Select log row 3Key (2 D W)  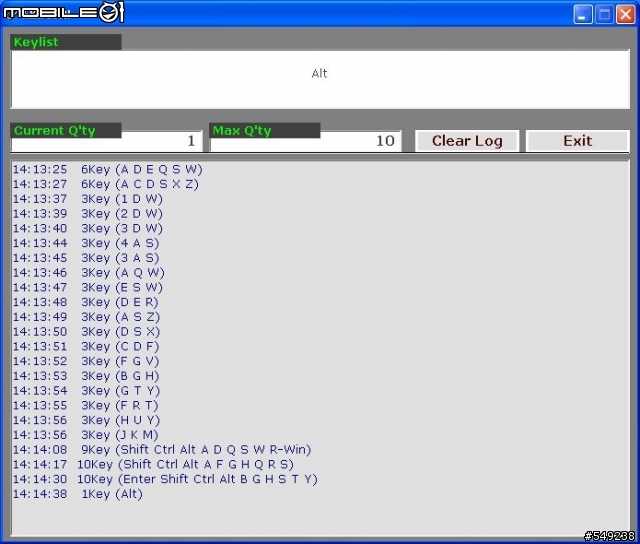[88, 213]
